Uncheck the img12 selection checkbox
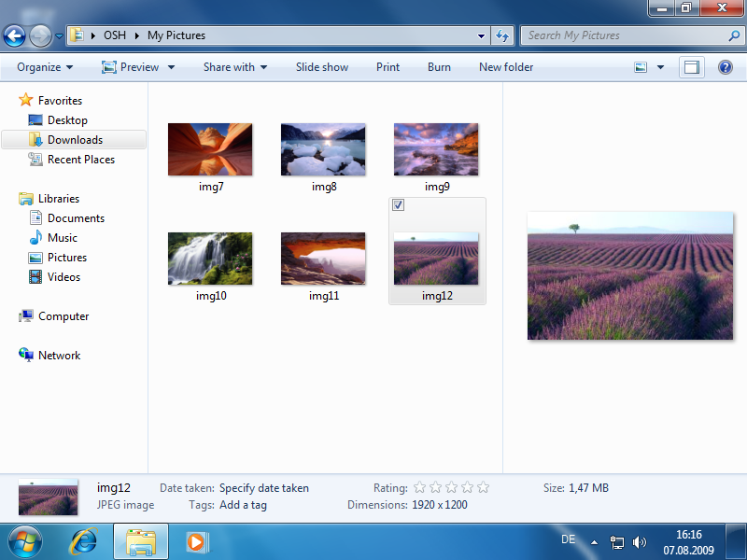 399,205
